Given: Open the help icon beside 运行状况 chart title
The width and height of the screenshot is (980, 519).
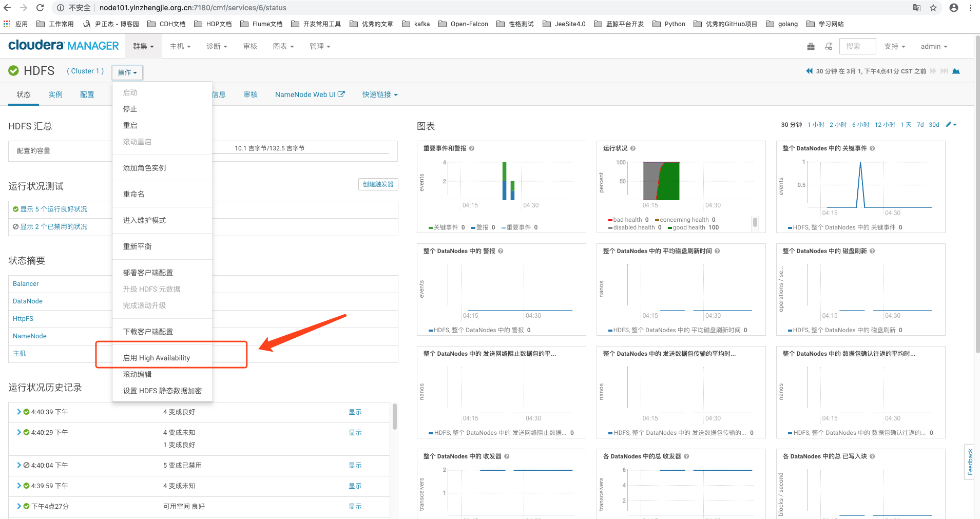Looking at the screenshot, I should point(633,148).
